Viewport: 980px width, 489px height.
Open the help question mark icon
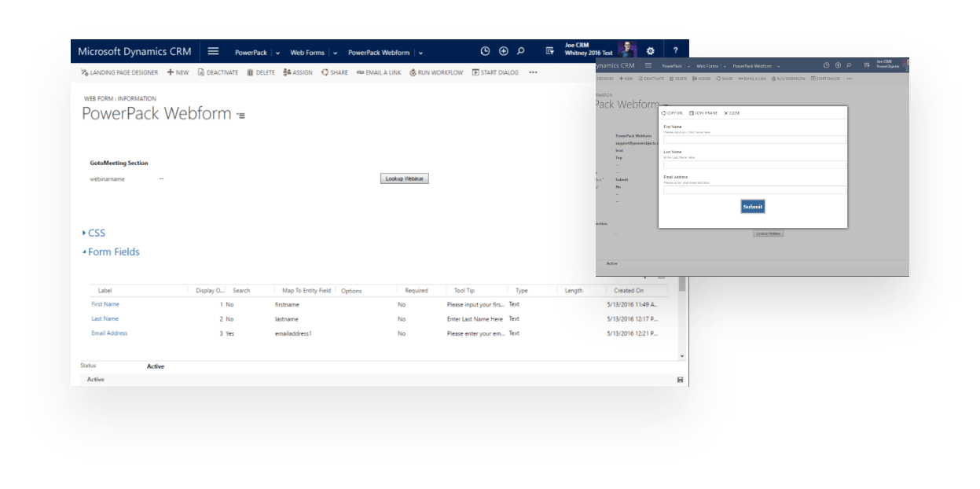675,52
